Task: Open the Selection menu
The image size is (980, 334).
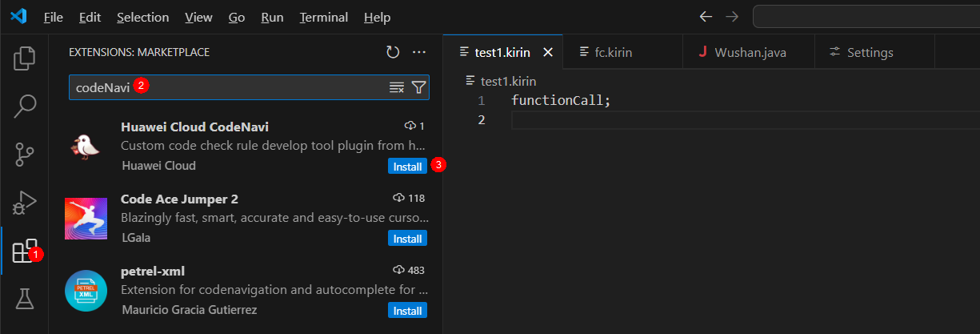Action: [142, 17]
